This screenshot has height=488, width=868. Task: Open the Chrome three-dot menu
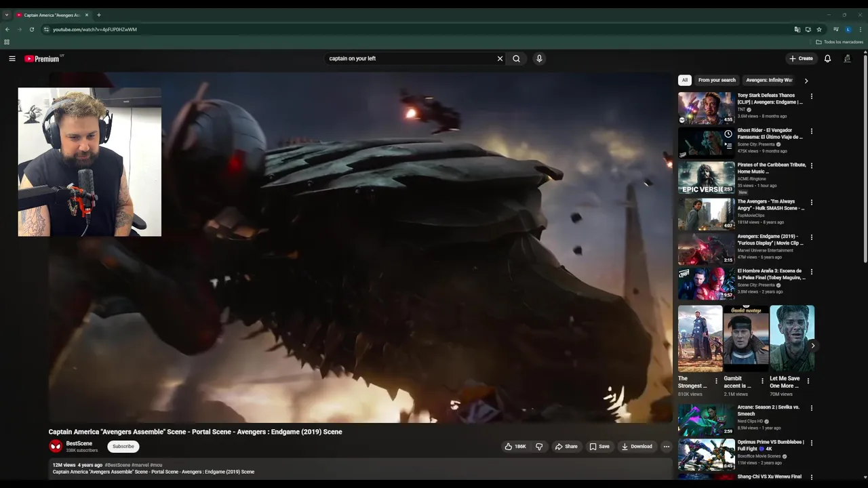[861, 29]
